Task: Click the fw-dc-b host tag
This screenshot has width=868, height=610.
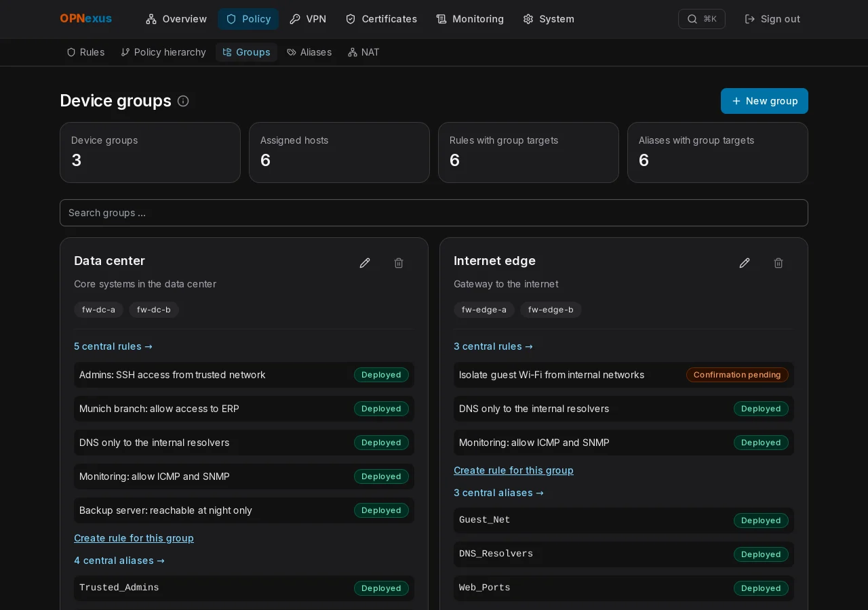Action: coord(154,310)
